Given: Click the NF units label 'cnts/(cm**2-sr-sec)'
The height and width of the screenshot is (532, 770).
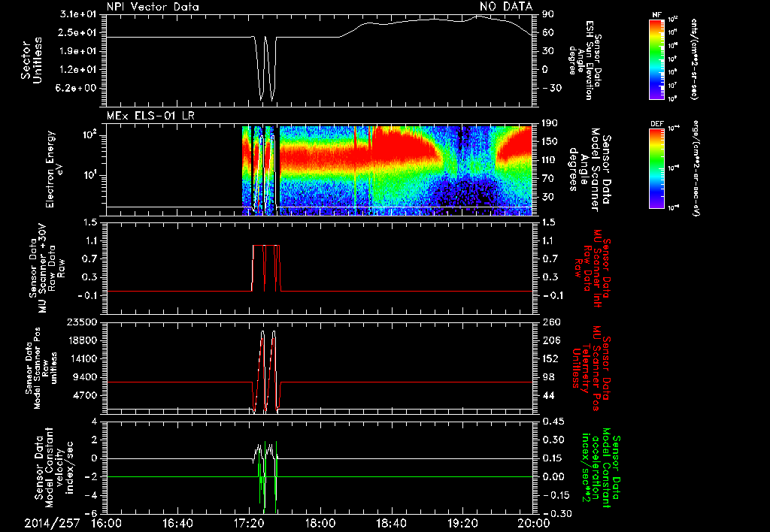Looking at the screenshot, I should point(694,59).
